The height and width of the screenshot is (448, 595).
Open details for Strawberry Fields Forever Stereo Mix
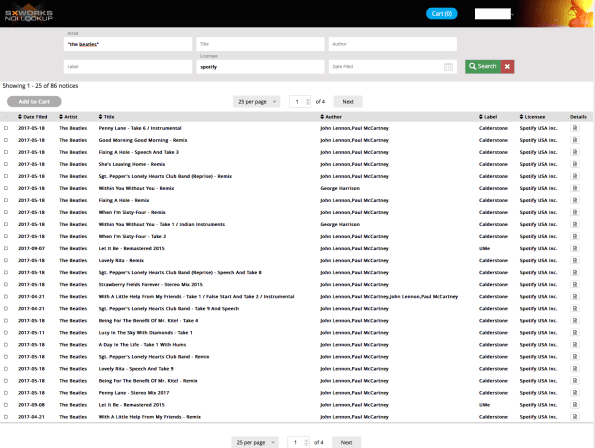click(x=575, y=285)
